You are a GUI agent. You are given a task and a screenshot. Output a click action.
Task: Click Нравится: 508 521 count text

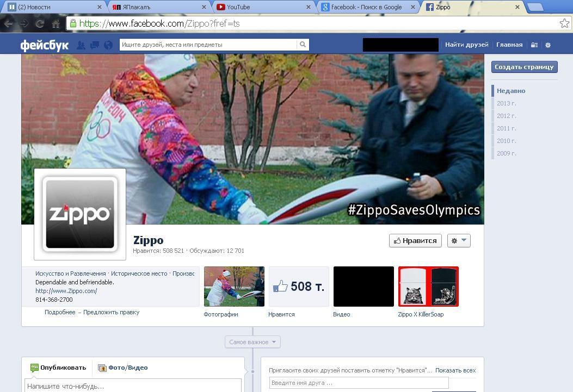[x=158, y=251]
